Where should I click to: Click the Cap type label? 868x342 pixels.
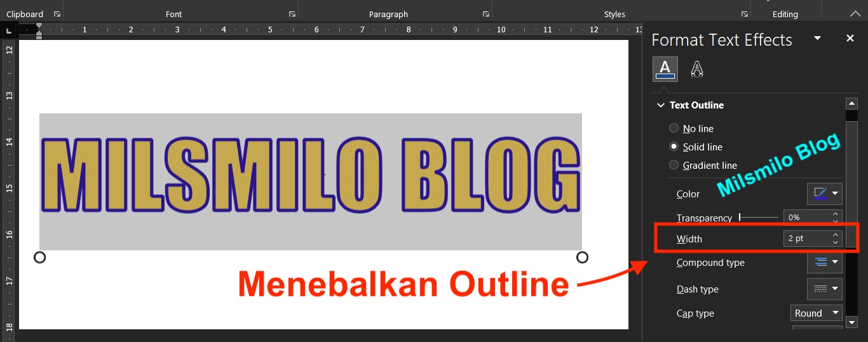click(695, 313)
